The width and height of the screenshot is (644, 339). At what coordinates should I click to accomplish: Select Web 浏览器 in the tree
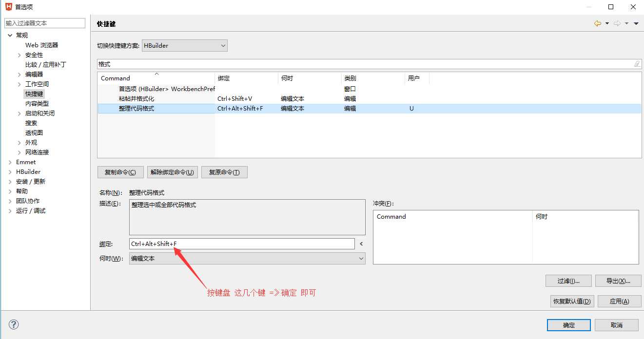[x=41, y=45]
